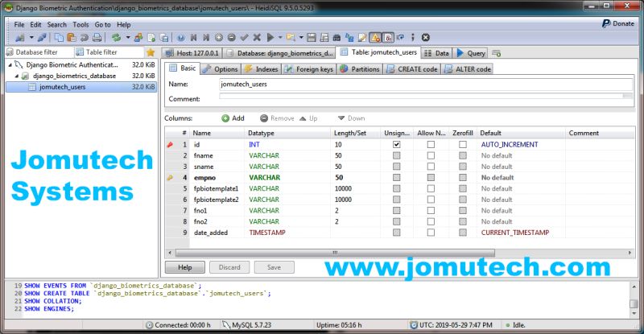Click the primary key icon on id row
The width and height of the screenshot is (644, 334).
click(170, 145)
